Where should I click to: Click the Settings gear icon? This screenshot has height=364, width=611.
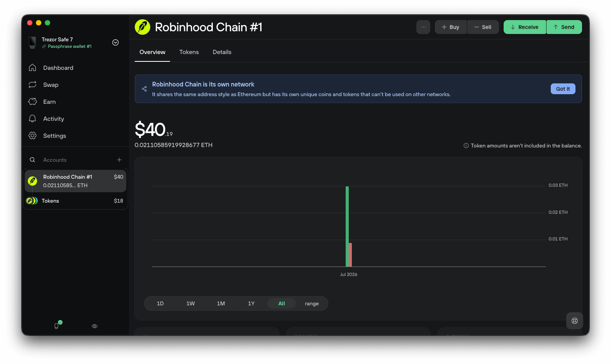tap(32, 135)
